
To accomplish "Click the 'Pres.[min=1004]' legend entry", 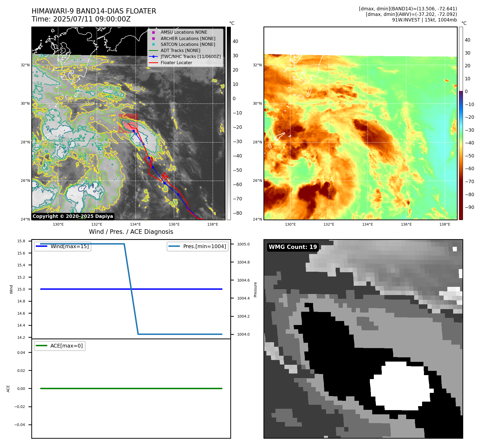I will click(198, 246).
